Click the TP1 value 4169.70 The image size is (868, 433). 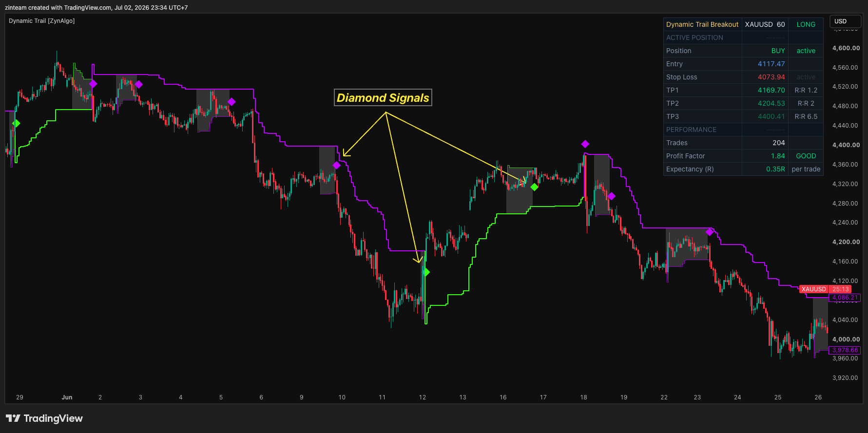(771, 90)
